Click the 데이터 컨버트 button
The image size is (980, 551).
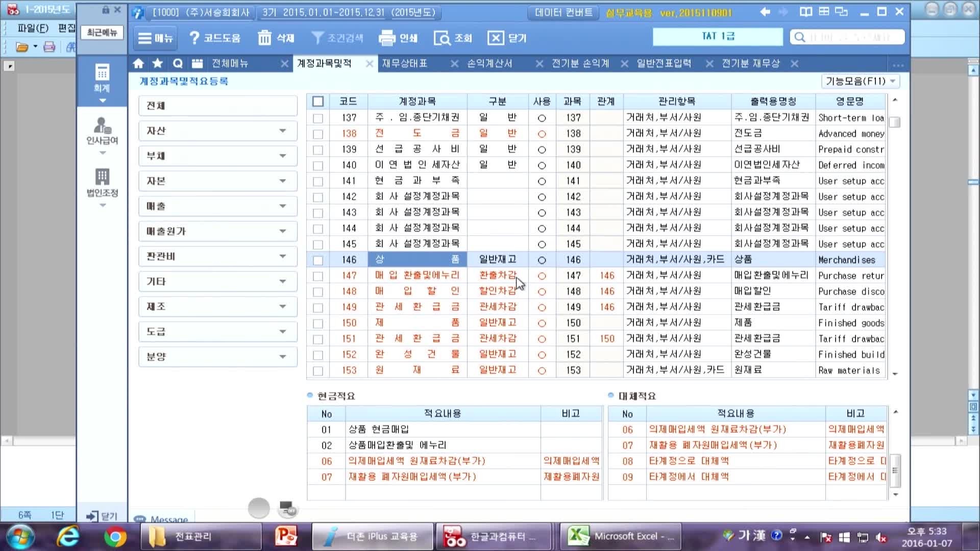pos(563,12)
